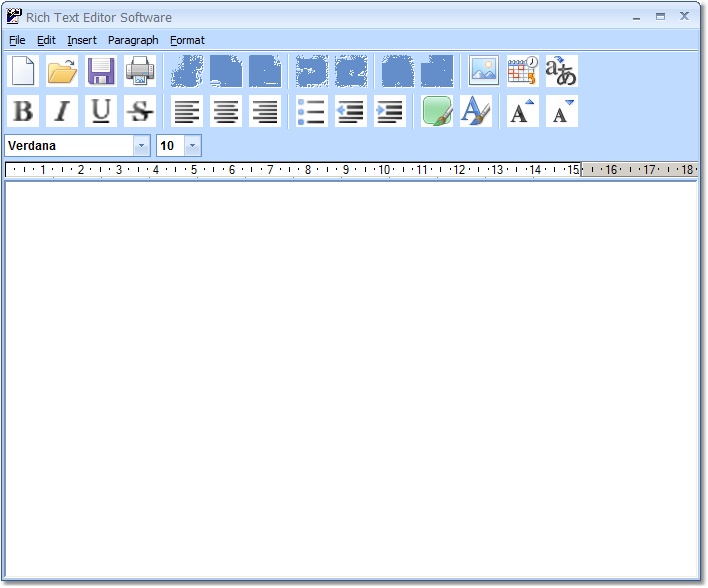This screenshot has height=588, width=708.
Task: Click inside the blank document editing area
Action: tap(352, 379)
